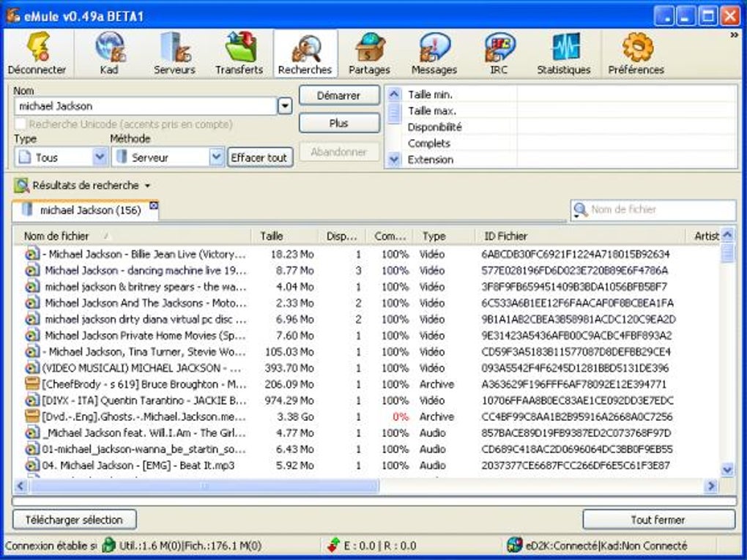Open the Nom search history dropdown
Screen dimensions: 747x560
click(285, 105)
